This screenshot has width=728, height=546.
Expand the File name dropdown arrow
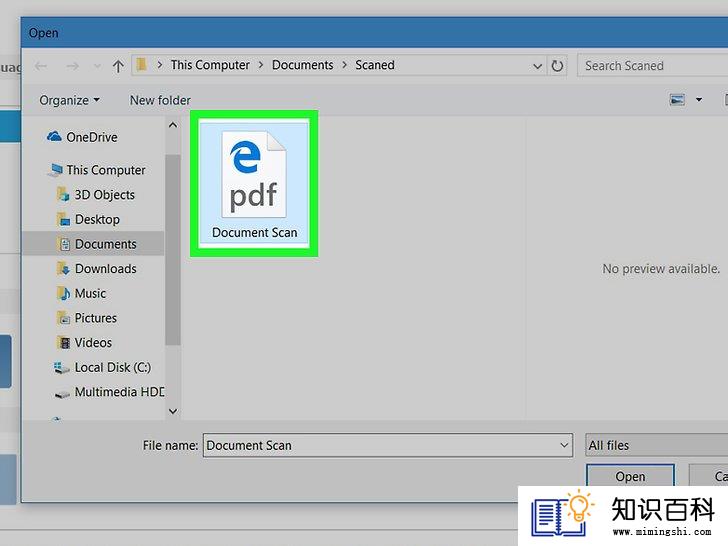pyautogui.click(x=564, y=445)
